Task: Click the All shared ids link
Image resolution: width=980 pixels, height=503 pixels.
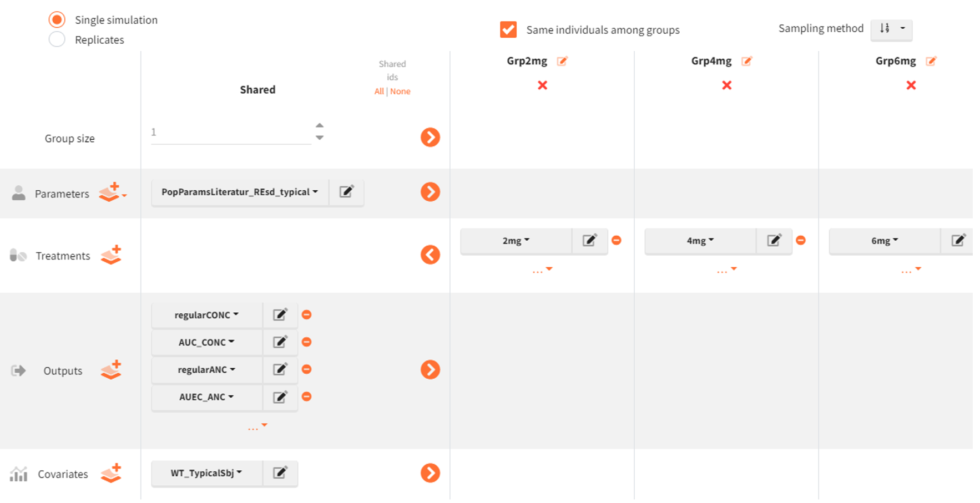Action: pyautogui.click(x=379, y=92)
